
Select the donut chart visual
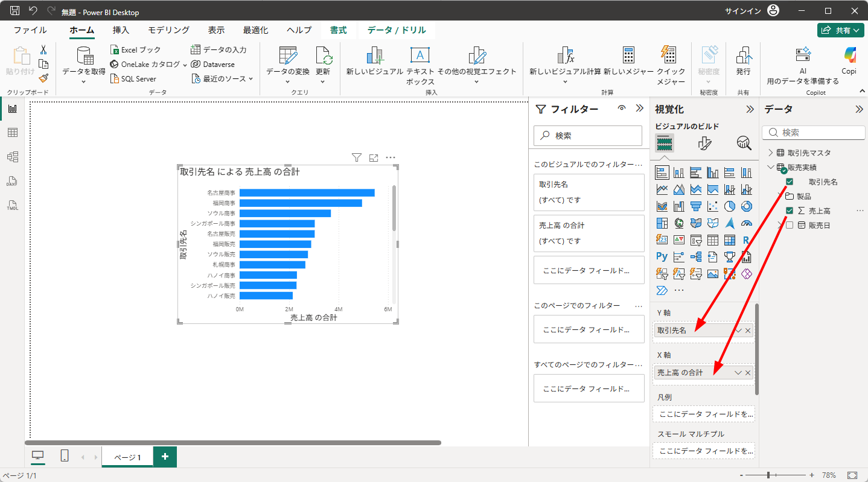pyautogui.click(x=746, y=206)
